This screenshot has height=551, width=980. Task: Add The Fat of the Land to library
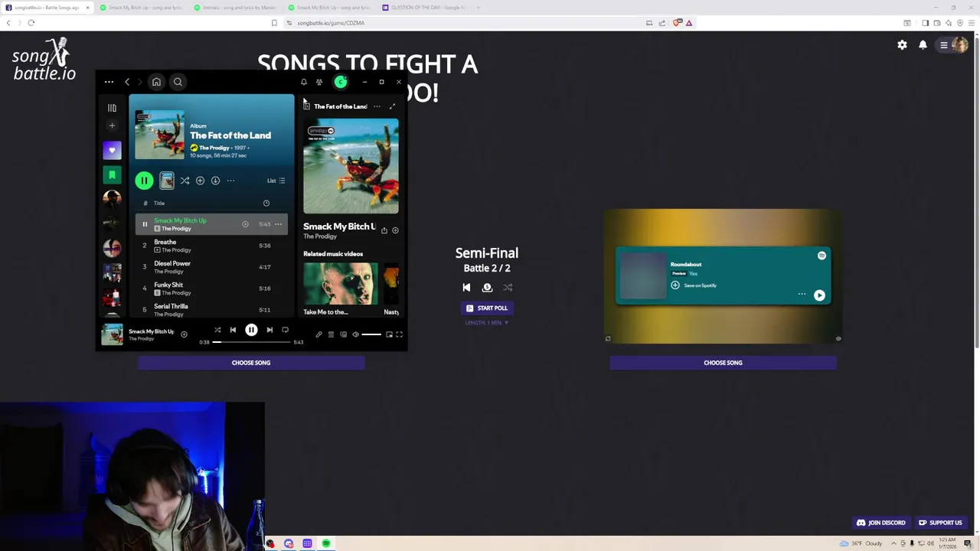point(200,181)
